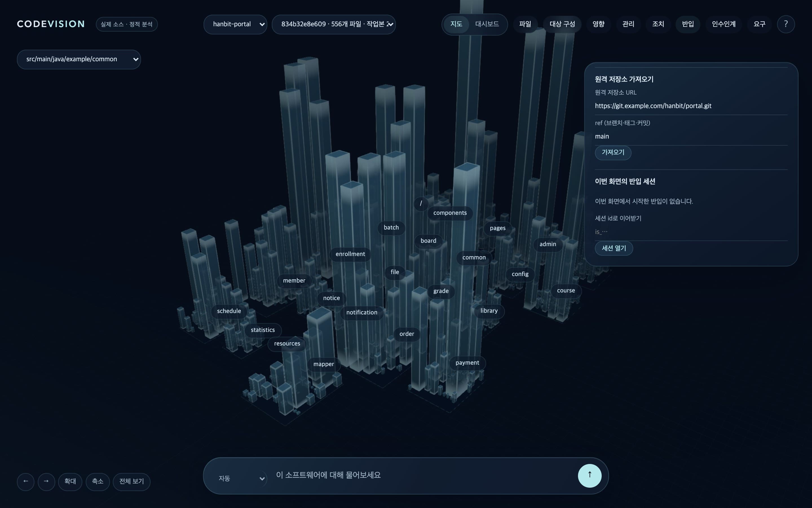Open the 인수인계 tab

coord(724,24)
